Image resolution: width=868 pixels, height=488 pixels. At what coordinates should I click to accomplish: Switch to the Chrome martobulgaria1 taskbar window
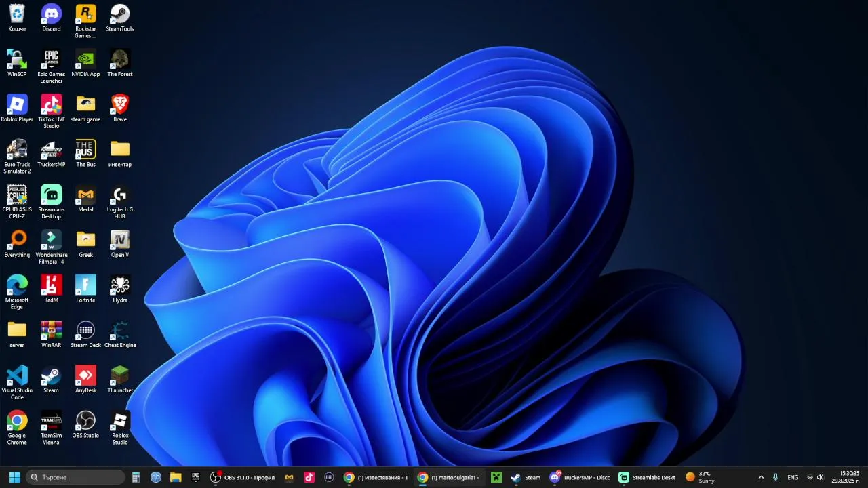[x=450, y=477]
